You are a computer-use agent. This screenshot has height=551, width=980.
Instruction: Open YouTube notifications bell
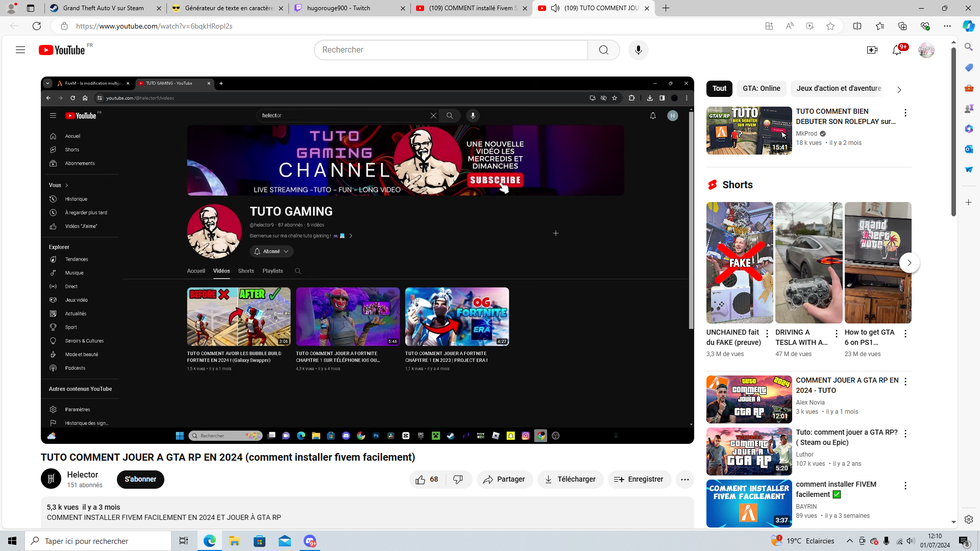click(897, 50)
